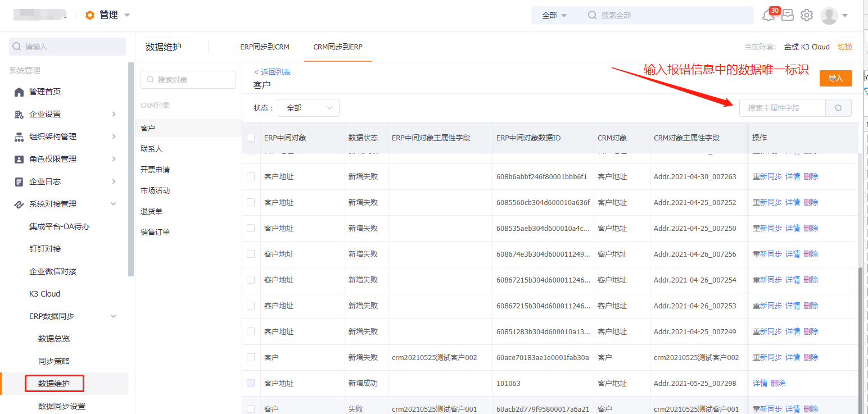Check the row with Addr.2021-04-26_007256

251,254
